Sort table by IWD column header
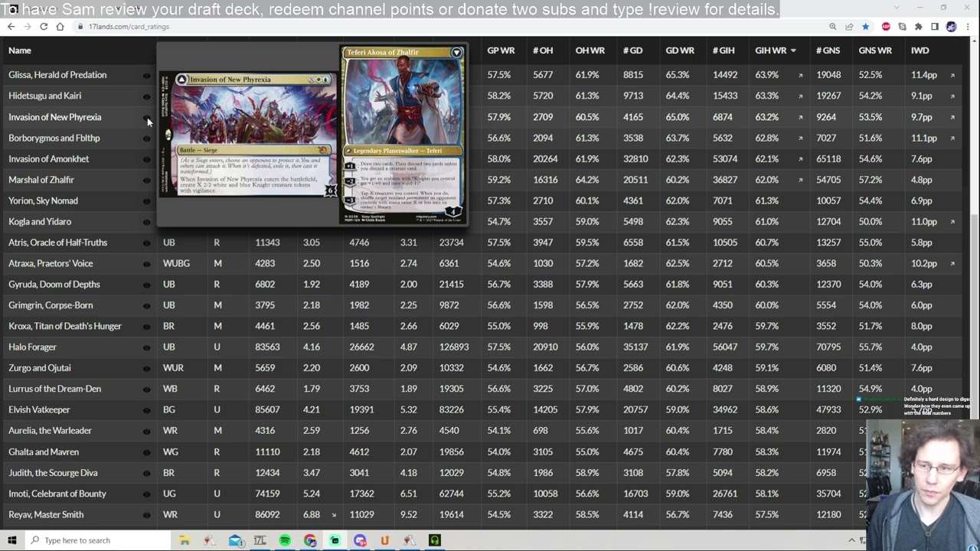Viewport: 980px width, 551px height. (920, 51)
